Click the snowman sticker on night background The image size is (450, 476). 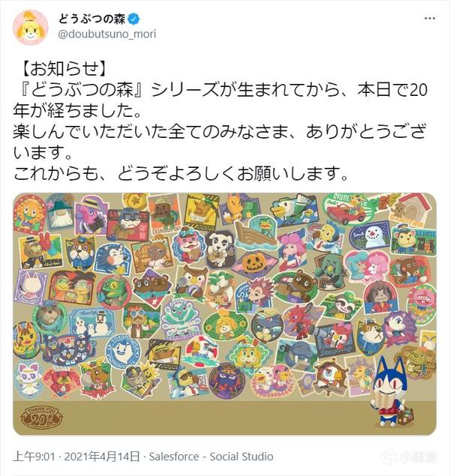pyautogui.click(x=370, y=235)
